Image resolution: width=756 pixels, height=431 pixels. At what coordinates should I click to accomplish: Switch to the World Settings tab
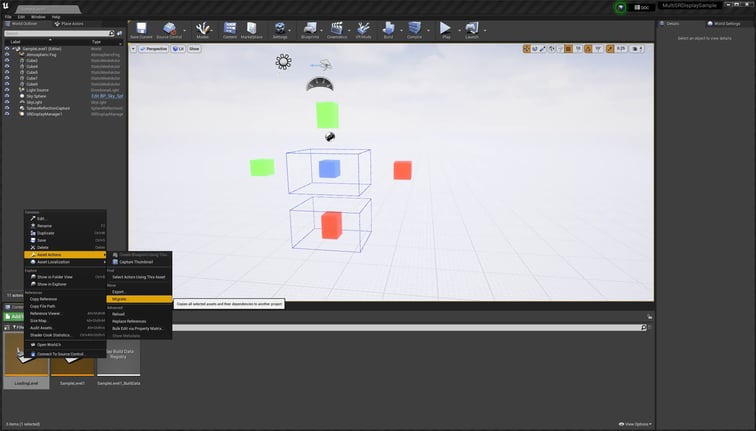pyautogui.click(x=724, y=24)
